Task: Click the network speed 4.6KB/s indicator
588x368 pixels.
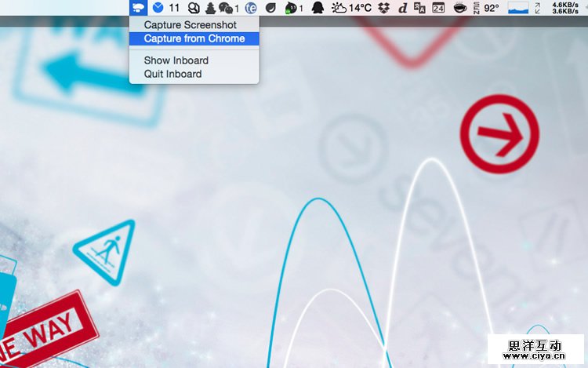Action: (565, 8)
